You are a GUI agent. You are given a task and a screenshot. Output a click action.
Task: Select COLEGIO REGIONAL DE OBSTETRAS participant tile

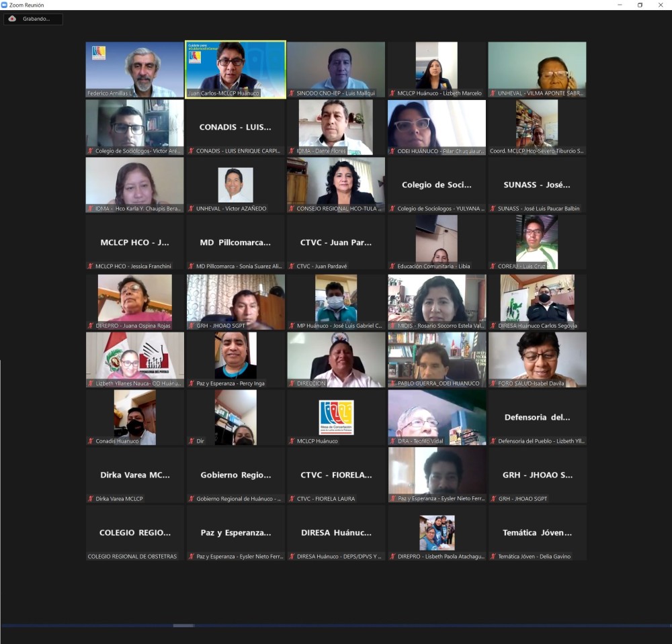click(x=134, y=533)
